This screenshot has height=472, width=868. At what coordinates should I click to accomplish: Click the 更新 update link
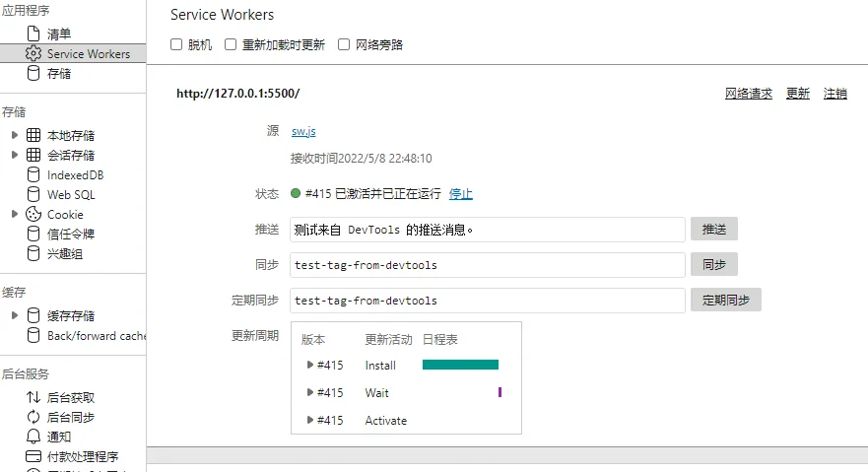click(x=798, y=94)
